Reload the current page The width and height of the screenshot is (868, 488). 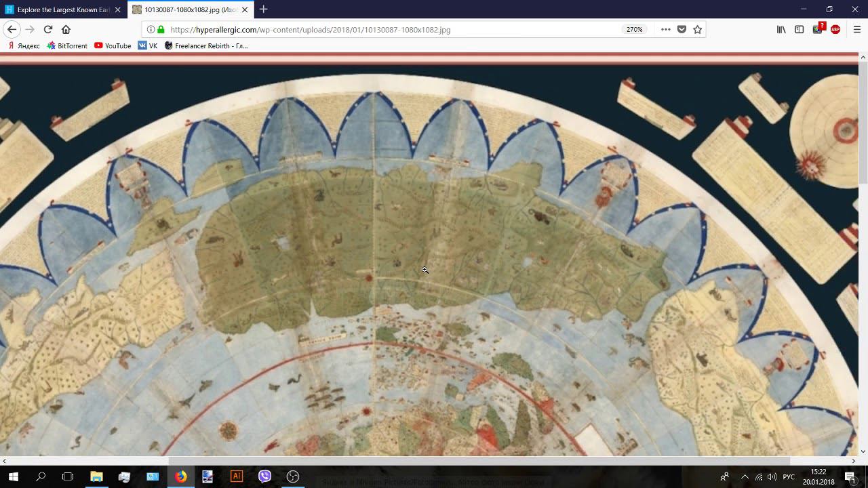pyautogui.click(x=48, y=29)
